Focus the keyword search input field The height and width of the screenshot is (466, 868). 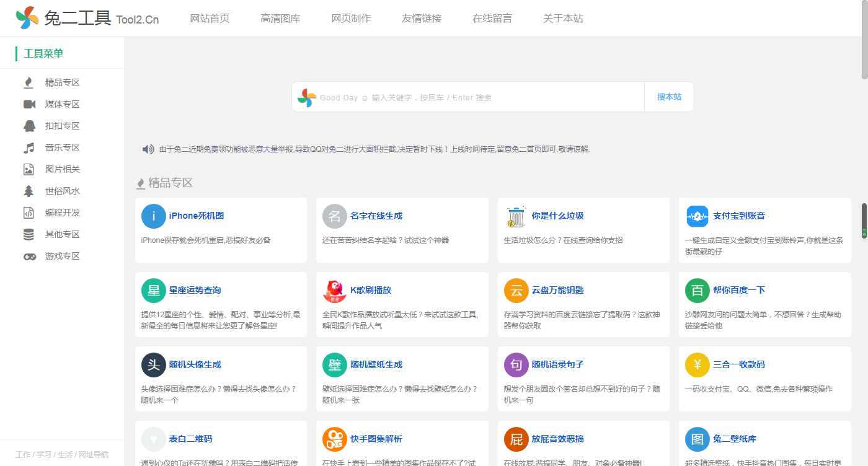pos(480,97)
